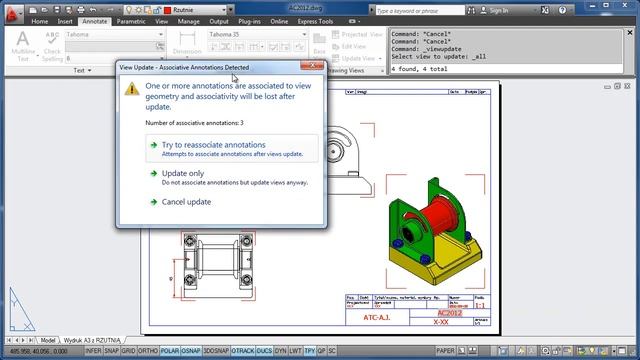Click the Clean Screen icon at status bar end

pyautogui.click(x=622, y=351)
